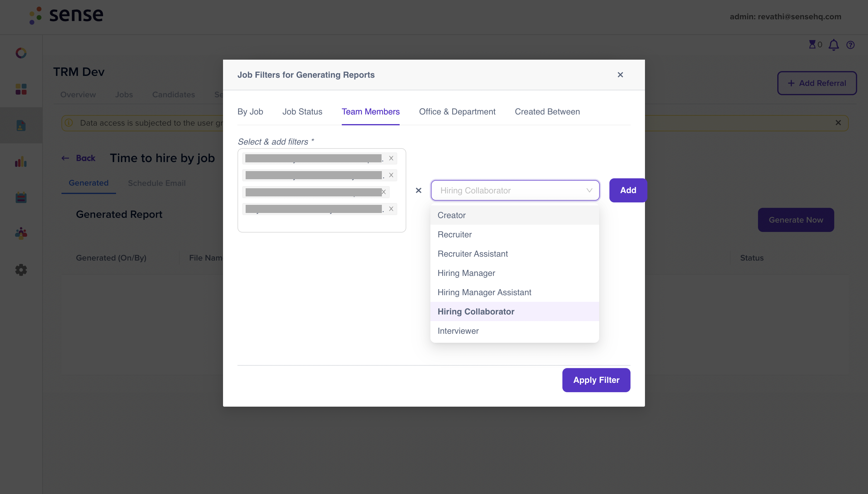Close the Job Filters dialog
The height and width of the screenshot is (494, 868).
coord(620,75)
